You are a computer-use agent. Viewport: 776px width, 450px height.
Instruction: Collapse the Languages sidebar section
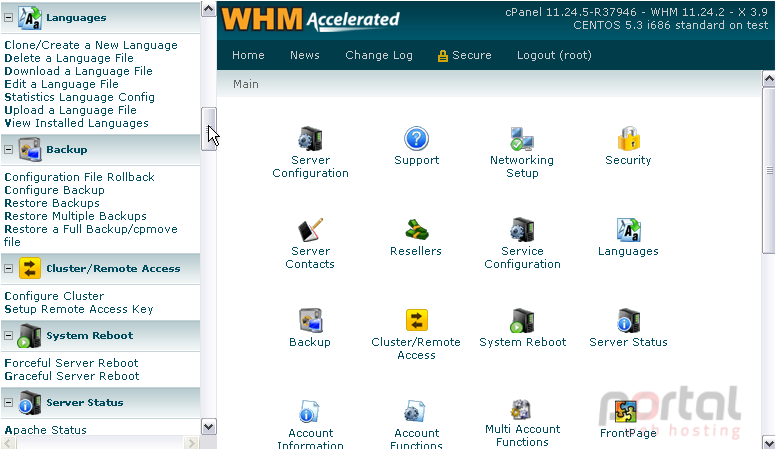click(x=8, y=18)
